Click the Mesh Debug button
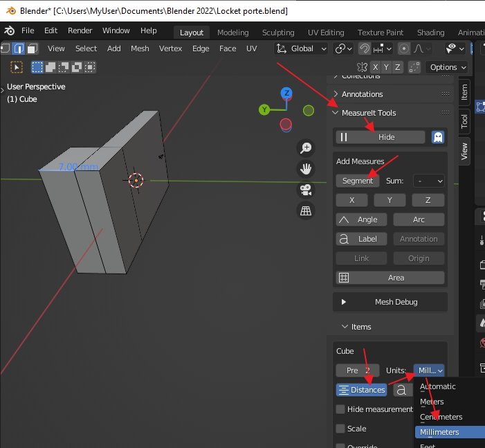 pos(390,302)
